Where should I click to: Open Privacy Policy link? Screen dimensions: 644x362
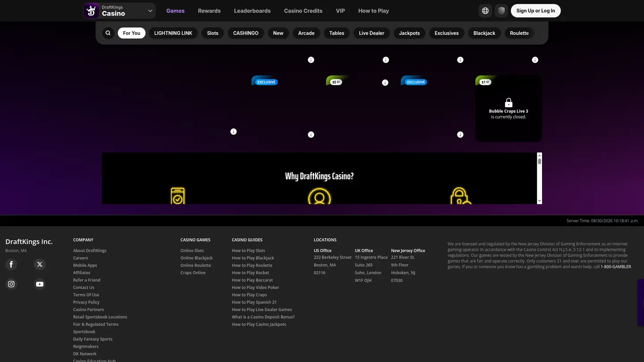86,302
